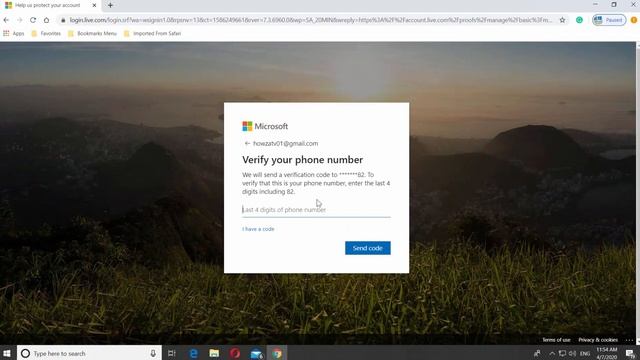The width and height of the screenshot is (640, 360).
Task: Open the Apps bookmarks shortcut
Action: [13, 33]
